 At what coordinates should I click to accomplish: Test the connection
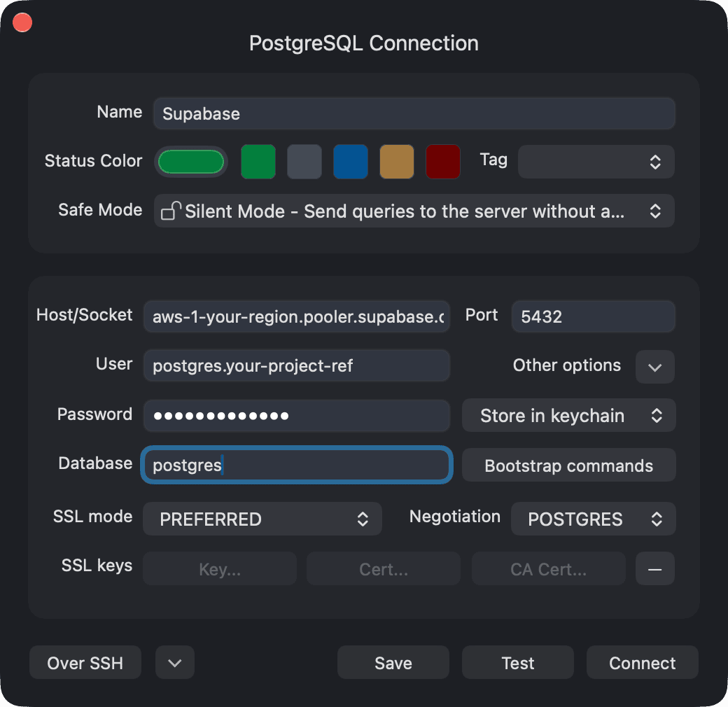pyautogui.click(x=518, y=662)
